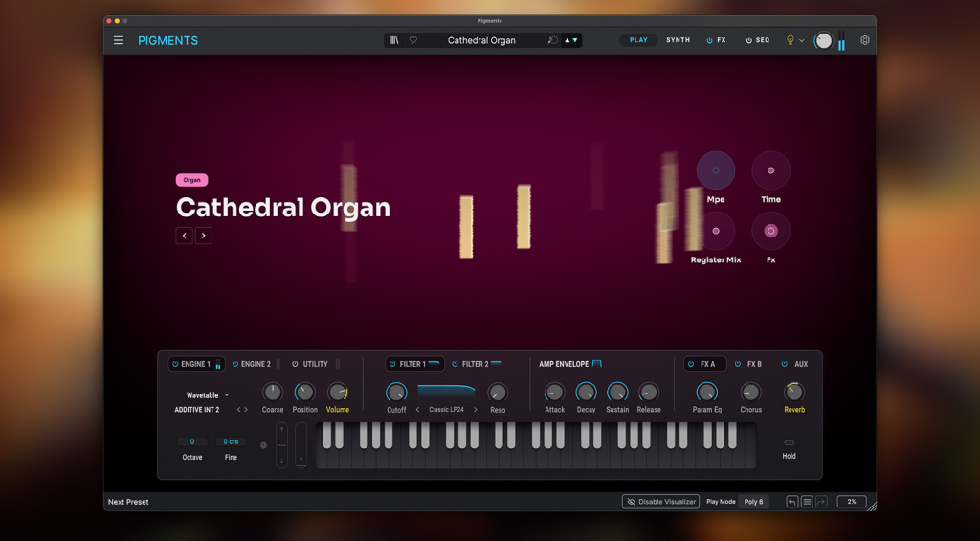Toggle AUX power button

click(785, 364)
